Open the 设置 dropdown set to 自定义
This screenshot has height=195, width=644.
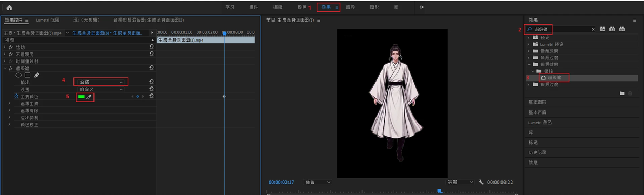click(x=100, y=89)
